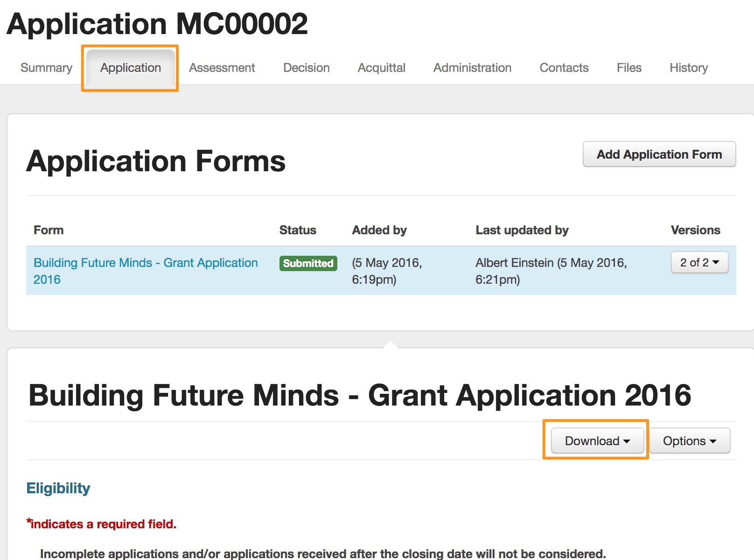
Task: Click the Eligibility section heading
Action: pos(58,488)
